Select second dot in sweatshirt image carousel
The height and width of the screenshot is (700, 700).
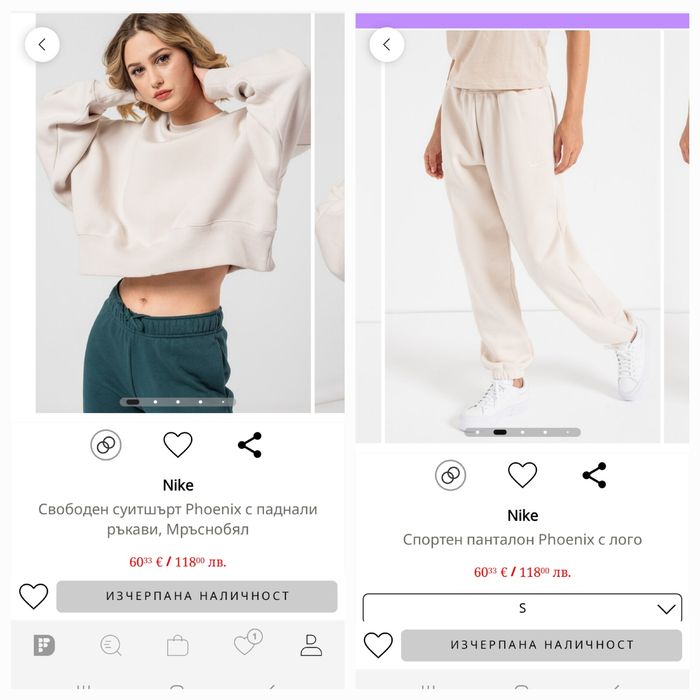[155, 402]
